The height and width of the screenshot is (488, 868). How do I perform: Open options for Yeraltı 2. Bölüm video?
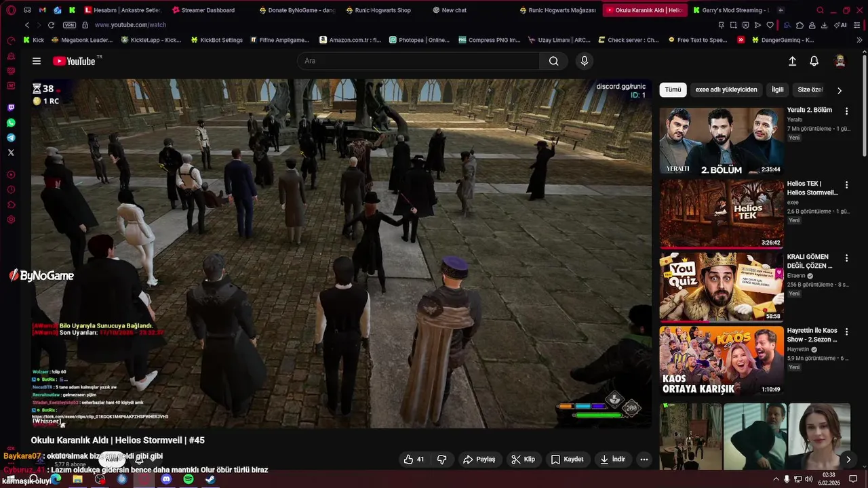[846, 110]
